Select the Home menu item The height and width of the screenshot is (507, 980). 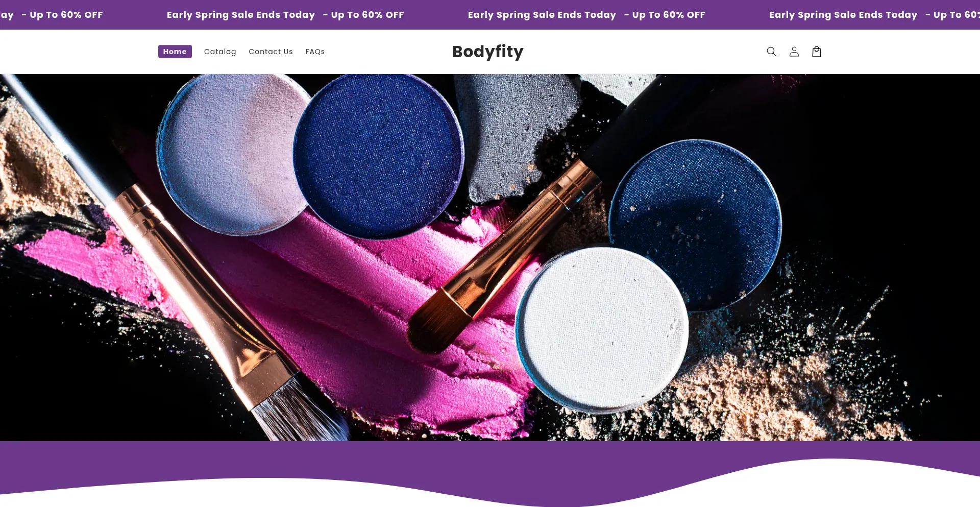point(175,52)
